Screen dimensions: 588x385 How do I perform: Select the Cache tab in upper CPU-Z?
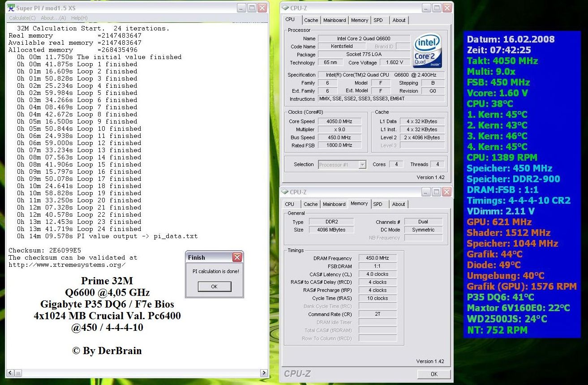pos(311,20)
